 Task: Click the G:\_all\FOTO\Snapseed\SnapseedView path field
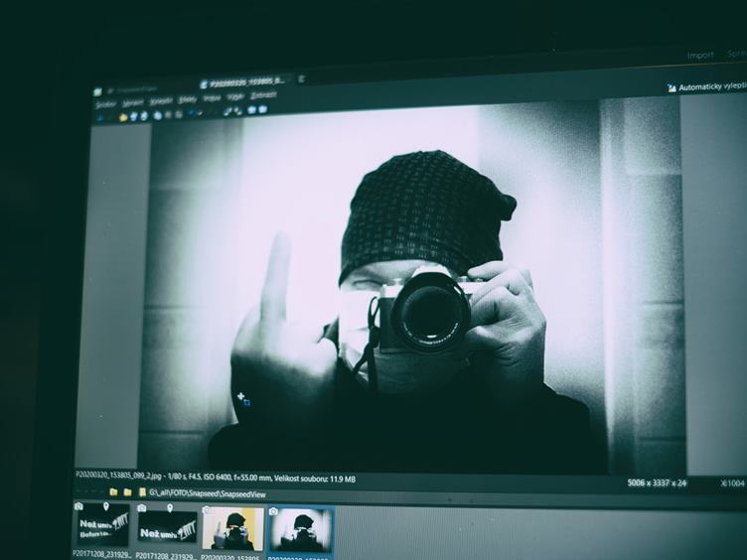[208, 493]
